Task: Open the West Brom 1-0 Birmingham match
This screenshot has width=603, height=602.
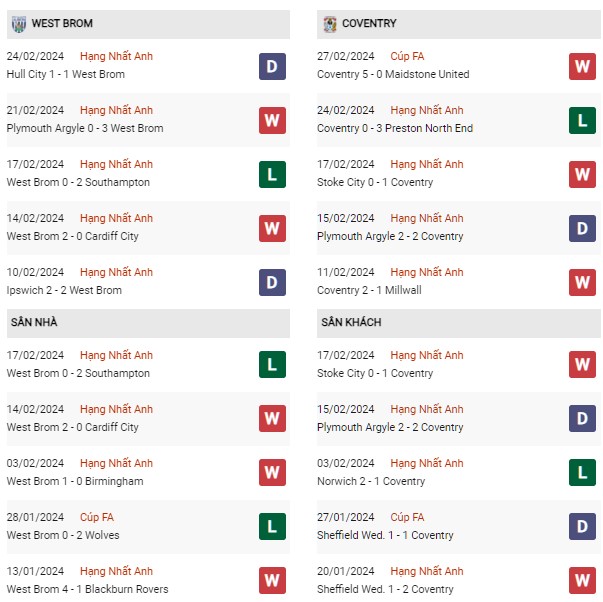Action: click(x=75, y=481)
